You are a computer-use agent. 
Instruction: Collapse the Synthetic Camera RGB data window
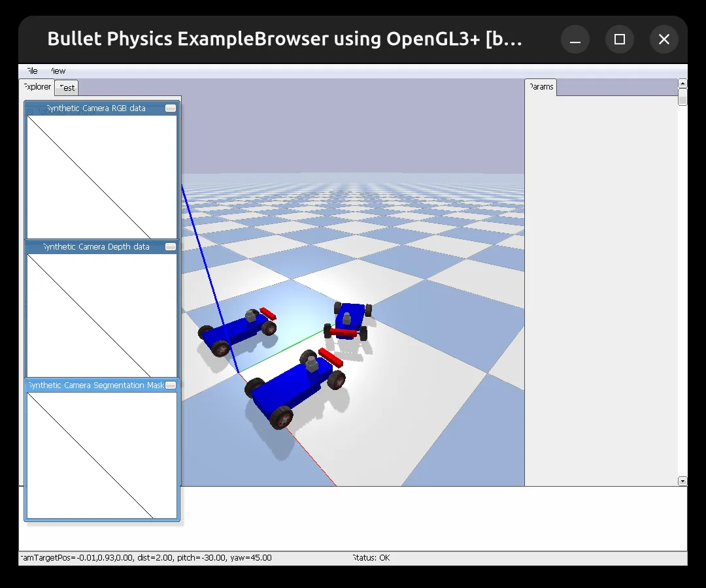tap(171, 108)
